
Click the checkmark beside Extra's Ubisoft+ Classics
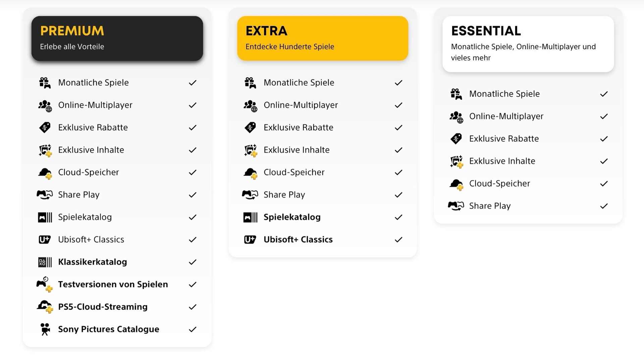coord(398,240)
